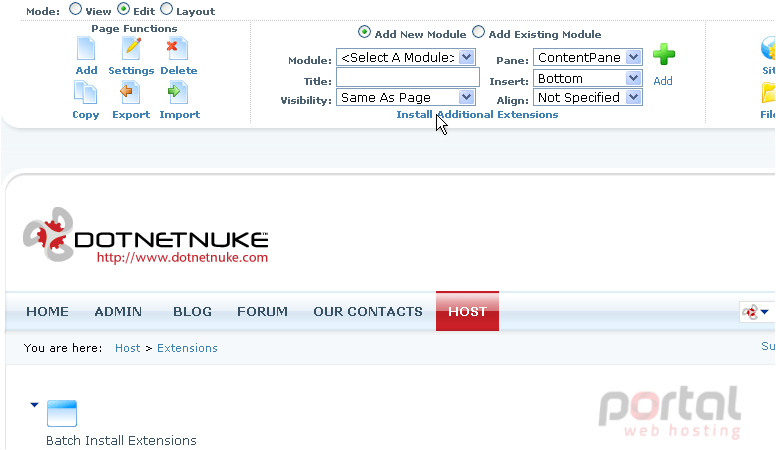Click the Batch Install Extensions module icon
The height and width of the screenshot is (450, 776).
click(x=62, y=413)
